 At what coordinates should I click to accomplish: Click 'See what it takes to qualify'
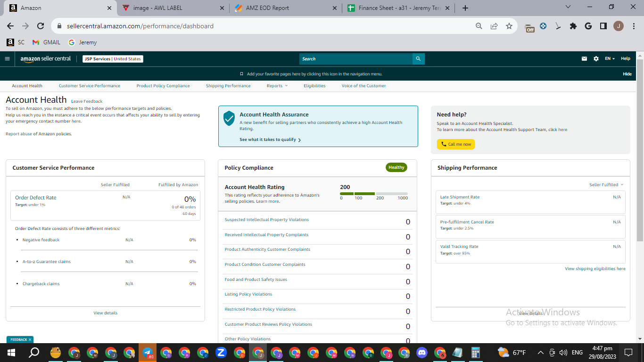pyautogui.click(x=270, y=140)
